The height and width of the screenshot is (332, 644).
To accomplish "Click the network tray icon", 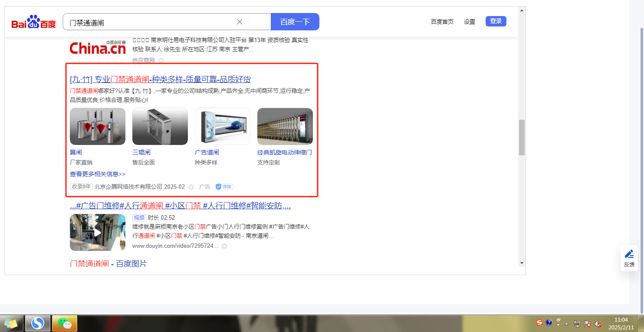I will tap(577, 324).
